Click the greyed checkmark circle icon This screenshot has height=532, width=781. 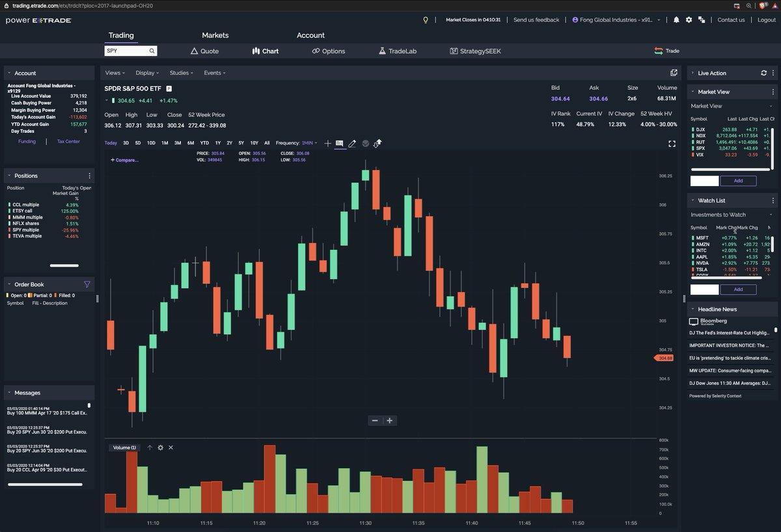point(365,143)
